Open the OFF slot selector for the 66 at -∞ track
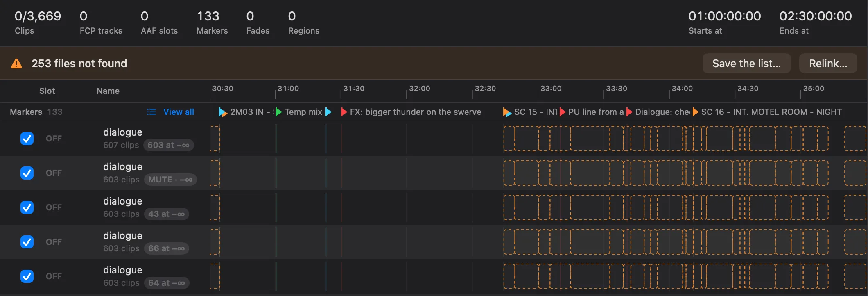This screenshot has width=868, height=296. click(x=54, y=242)
